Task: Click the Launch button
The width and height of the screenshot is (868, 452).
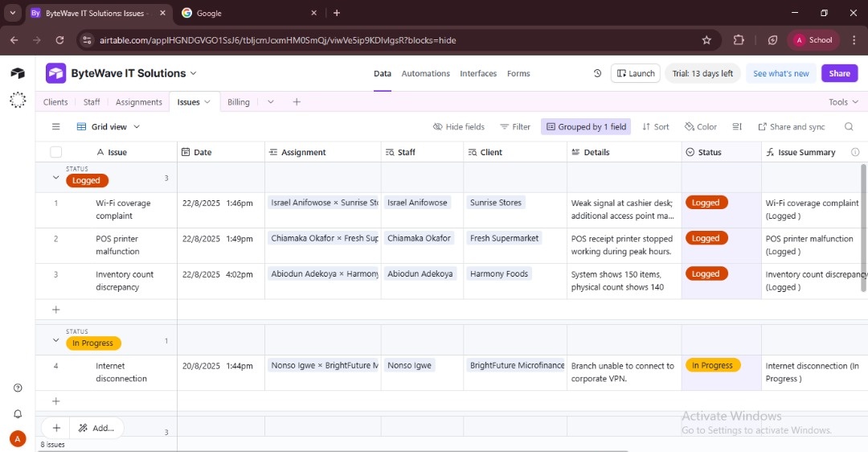Action: 636,73
